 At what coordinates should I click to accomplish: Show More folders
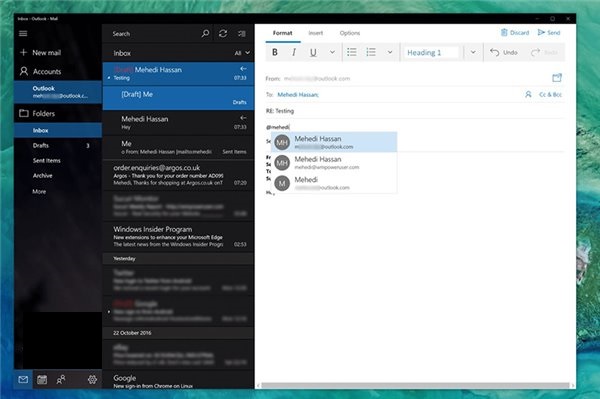coord(39,191)
